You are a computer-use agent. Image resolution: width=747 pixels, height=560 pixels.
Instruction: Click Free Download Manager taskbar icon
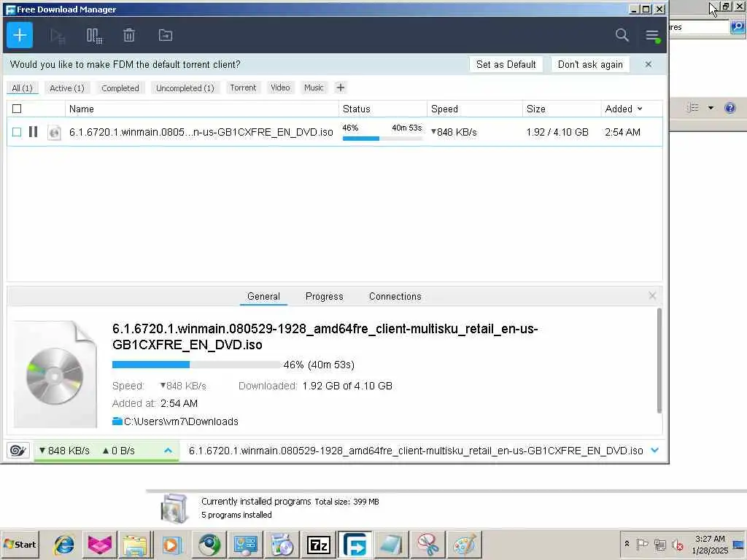tap(355, 544)
